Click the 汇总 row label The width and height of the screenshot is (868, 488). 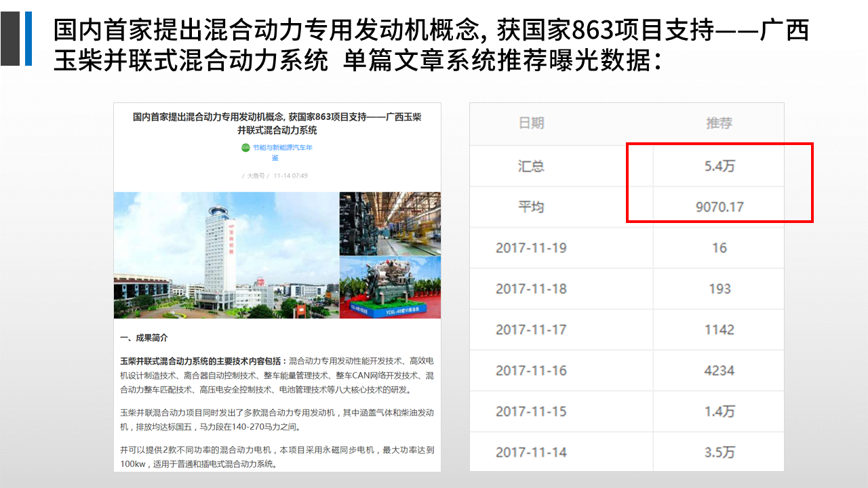(531, 166)
